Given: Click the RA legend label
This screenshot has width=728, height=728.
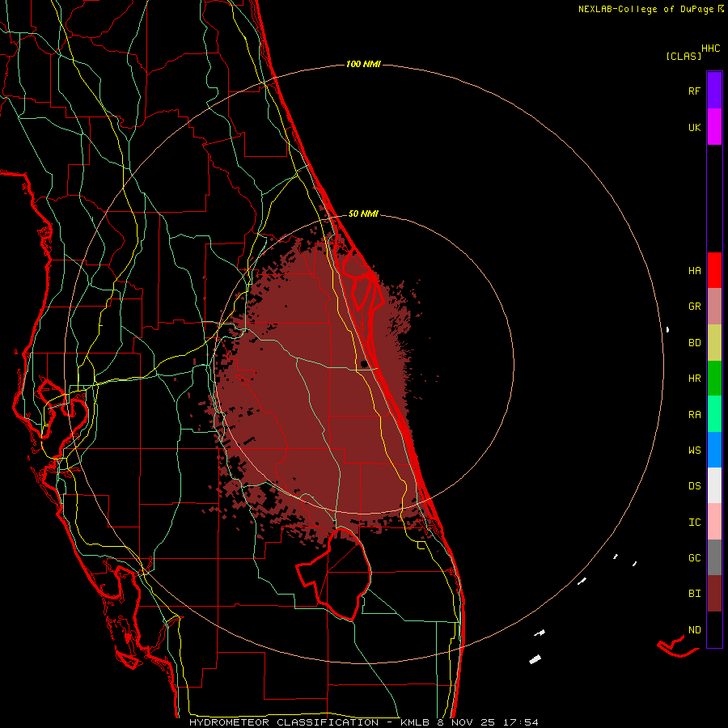Looking at the screenshot, I should pyautogui.click(x=694, y=415).
